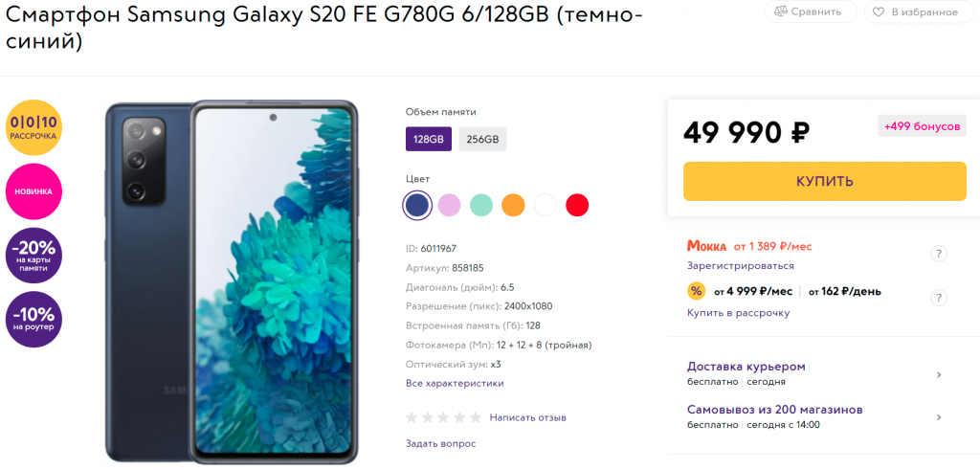Select the 256GB memory option

tap(482, 139)
